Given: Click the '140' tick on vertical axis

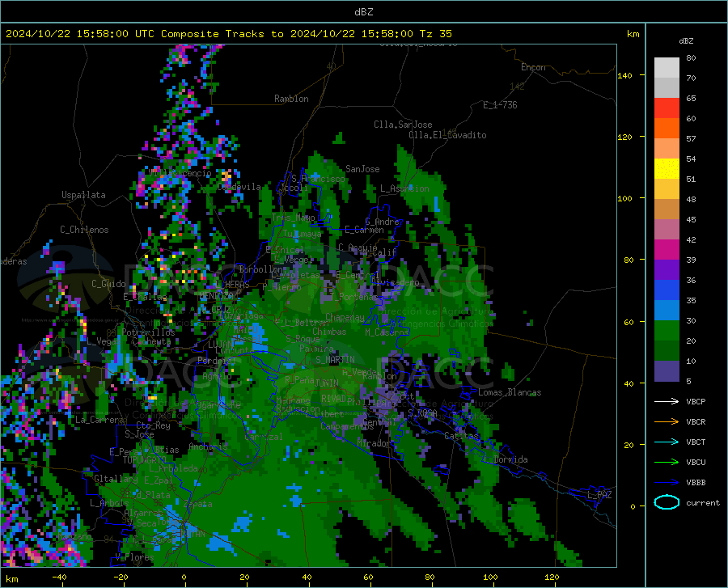Looking at the screenshot, I should pyautogui.click(x=624, y=75).
